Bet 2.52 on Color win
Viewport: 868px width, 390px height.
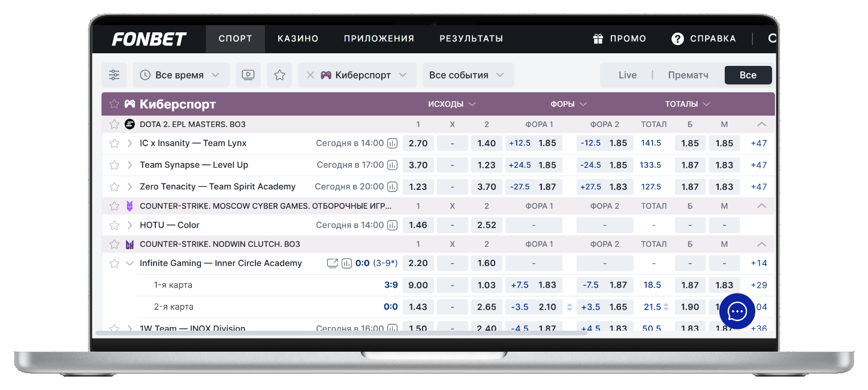487,225
